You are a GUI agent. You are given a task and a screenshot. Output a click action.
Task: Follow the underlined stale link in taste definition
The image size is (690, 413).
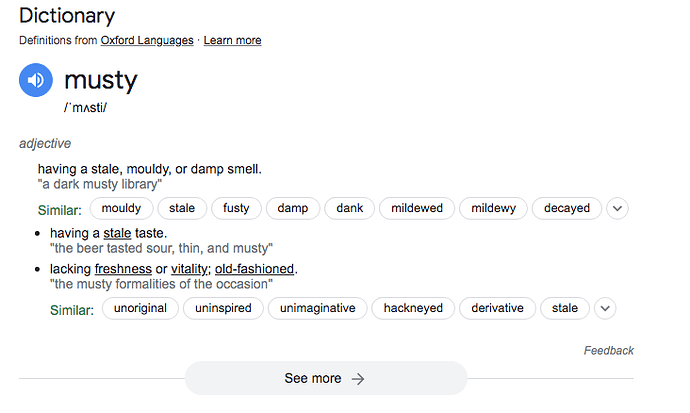pyautogui.click(x=117, y=233)
